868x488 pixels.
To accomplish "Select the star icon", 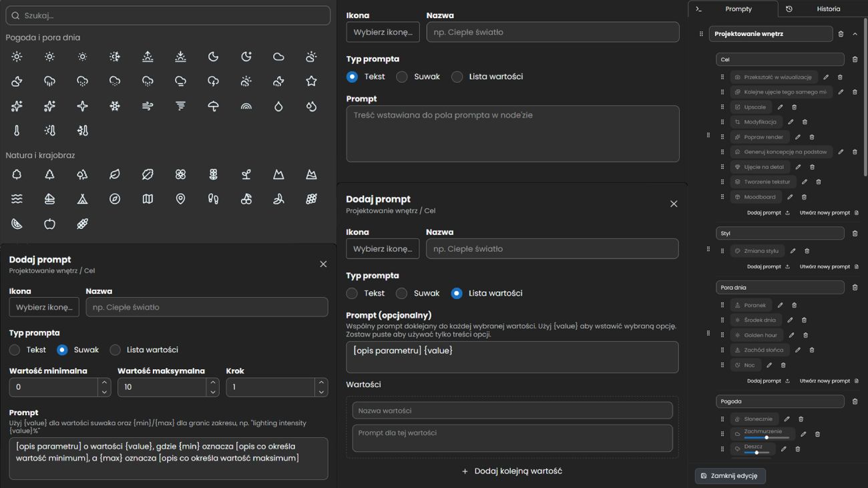I will pyautogui.click(x=311, y=81).
